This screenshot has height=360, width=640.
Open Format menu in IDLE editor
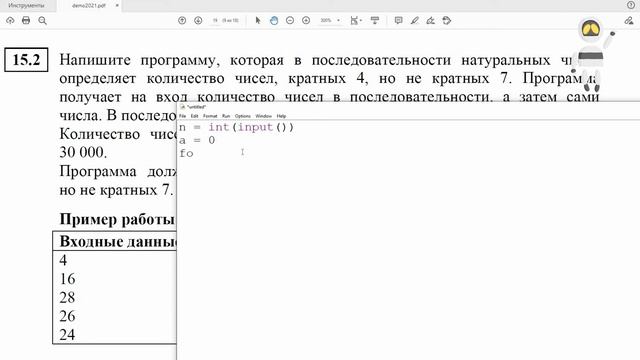pos(210,116)
